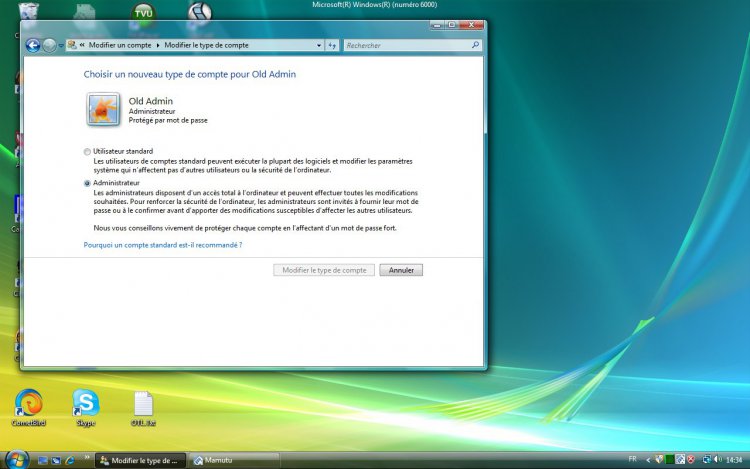
Task: Click the magnifier icon in search box
Action: click(x=475, y=45)
